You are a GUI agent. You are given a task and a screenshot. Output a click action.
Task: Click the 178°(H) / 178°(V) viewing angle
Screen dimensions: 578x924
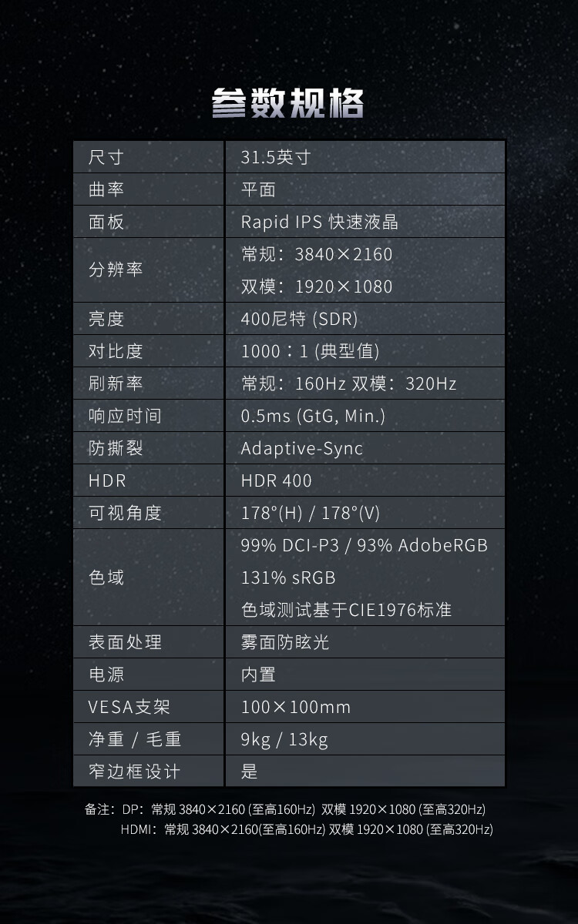[x=311, y=513]
